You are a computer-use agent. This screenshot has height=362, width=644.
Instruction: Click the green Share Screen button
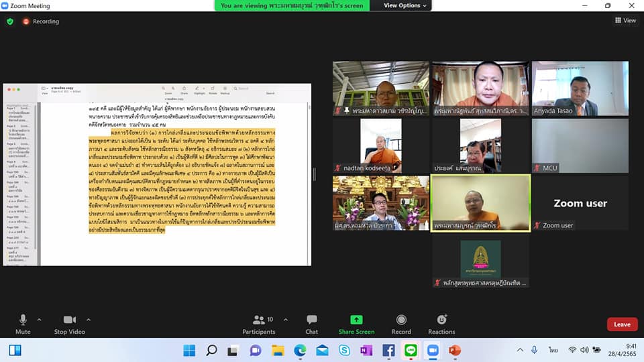point(356,324)
